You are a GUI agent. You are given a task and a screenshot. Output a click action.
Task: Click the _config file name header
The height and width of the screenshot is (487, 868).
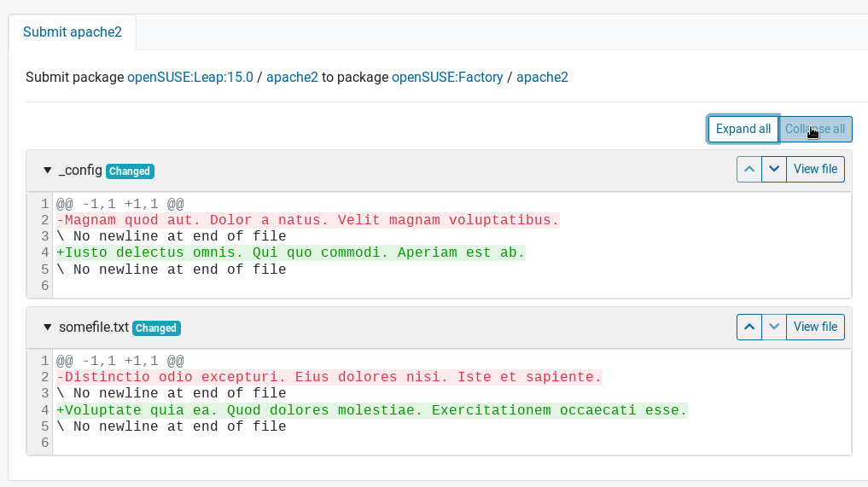click(x=80, y=171)
